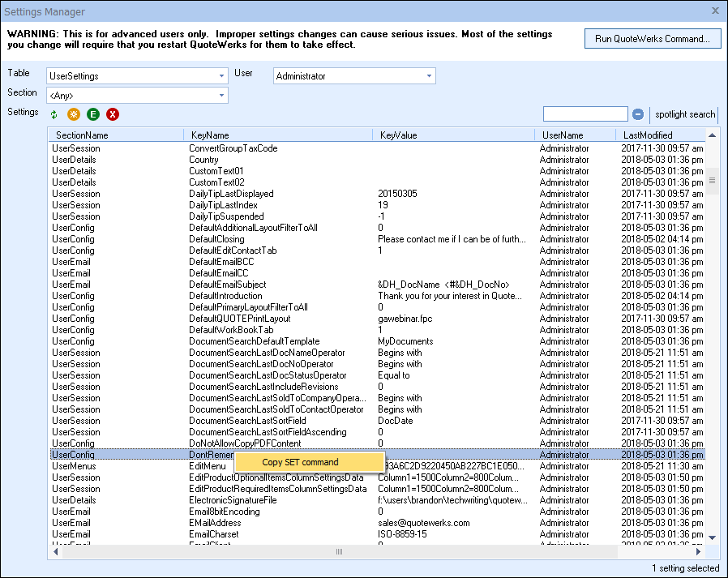Click Run QuoteWerks Command button
The width and height of the screenshot is (728, 578).
(x=652, y=39)
